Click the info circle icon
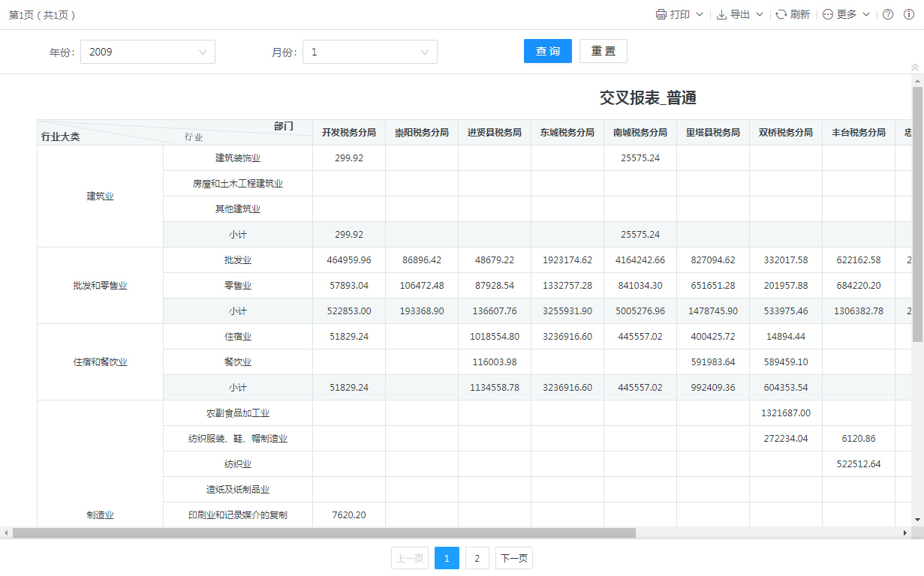Image resolution: width=924 pixels, height=576 pixels. pyautogui.click(x=908, y=14)
